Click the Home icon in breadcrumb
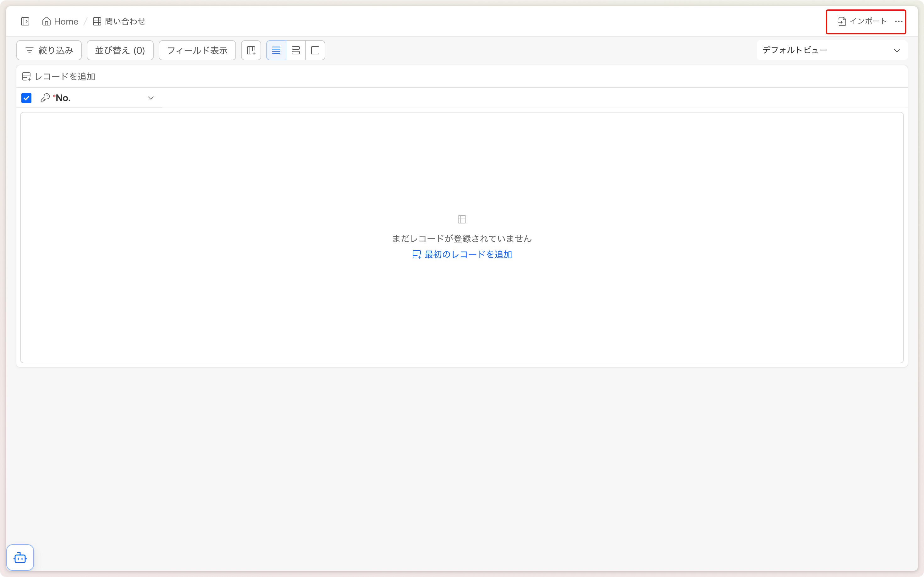924x577 pixels. (x=46, y=21)
